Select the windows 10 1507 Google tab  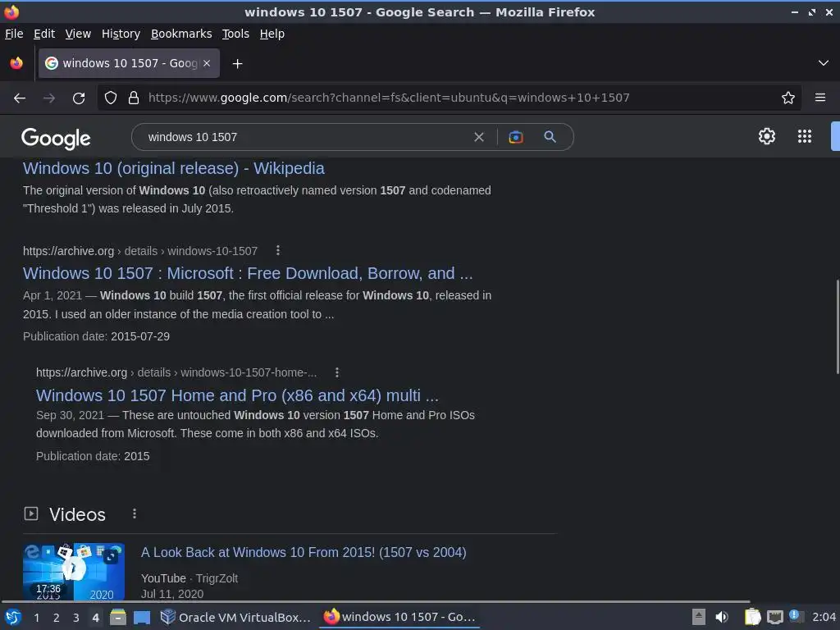[x=129, y=63]
